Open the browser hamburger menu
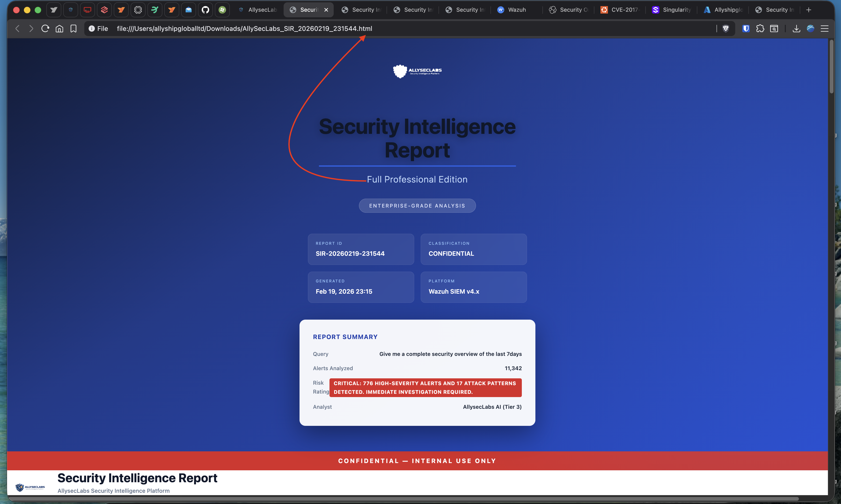Image resolution: width=841 pixels, height=504 pixels. click(x=825, y=29)
